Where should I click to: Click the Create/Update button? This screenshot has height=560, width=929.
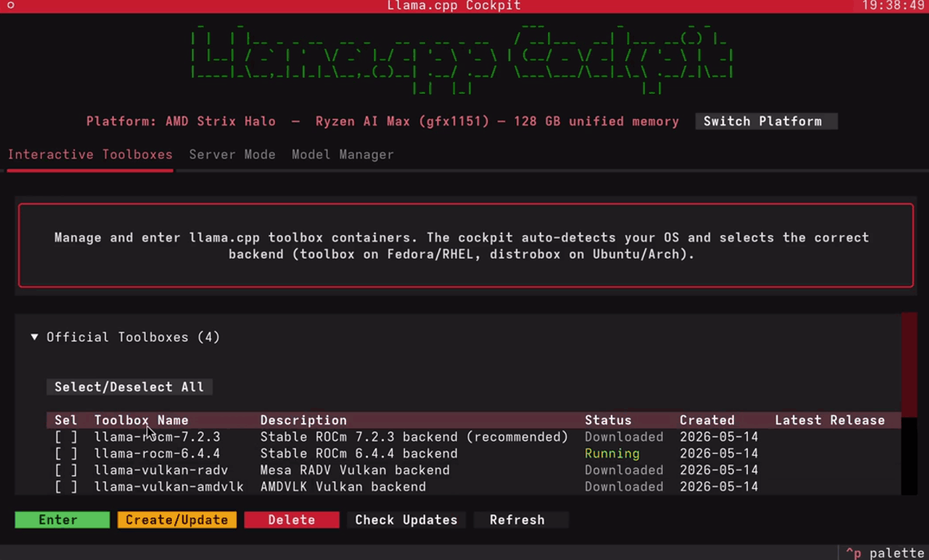point(177,520)
